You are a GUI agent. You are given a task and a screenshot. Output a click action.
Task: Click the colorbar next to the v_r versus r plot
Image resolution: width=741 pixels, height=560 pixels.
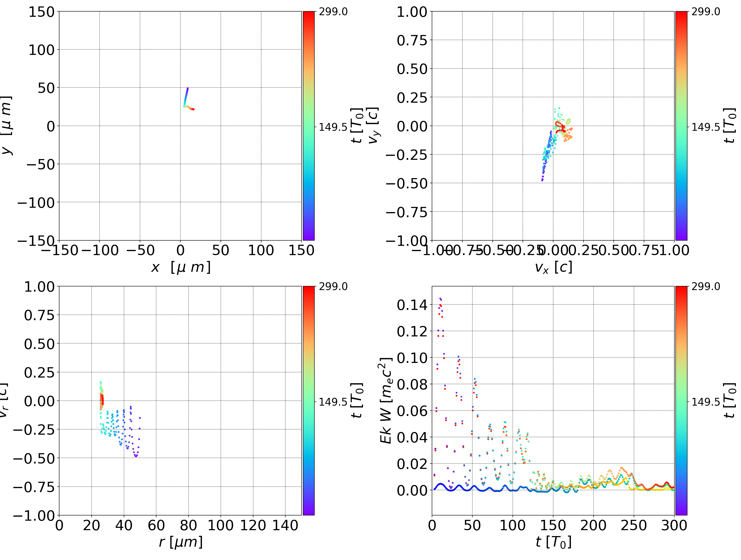point(308,400)
